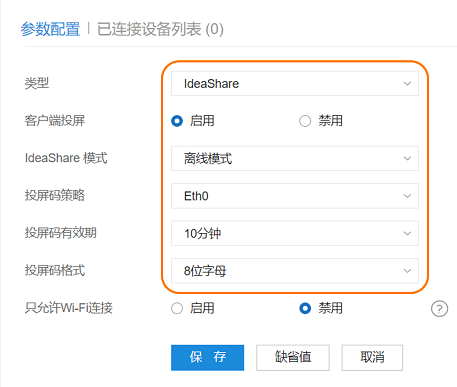Enable 只允许Wi-Fi连接 with the 启用 radio

pyautogui.click(x=177, y=308)
